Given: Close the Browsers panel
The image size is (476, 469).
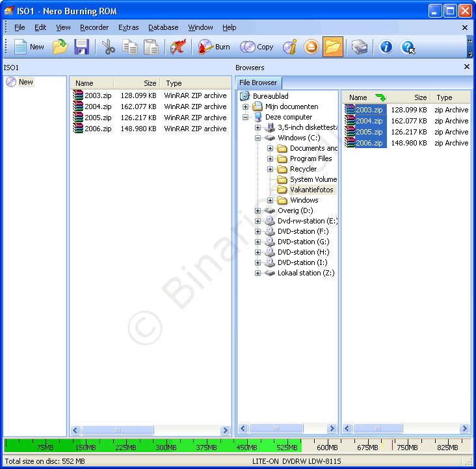Looking at the screenshot, I should click(467, 66).
